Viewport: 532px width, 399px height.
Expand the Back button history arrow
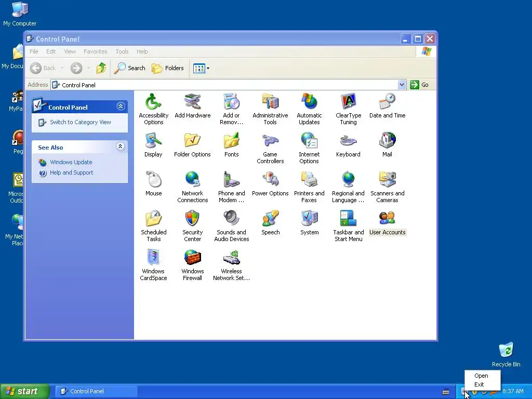62,68
